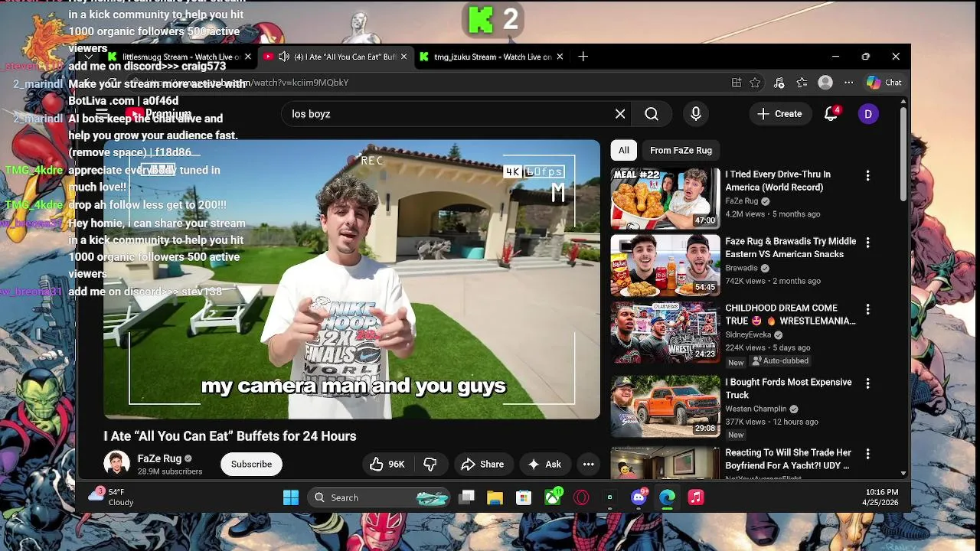Open FaZe Rug channel name link
Image resolution: width=980 pixels, height=551 pixels.
(159, 459)
